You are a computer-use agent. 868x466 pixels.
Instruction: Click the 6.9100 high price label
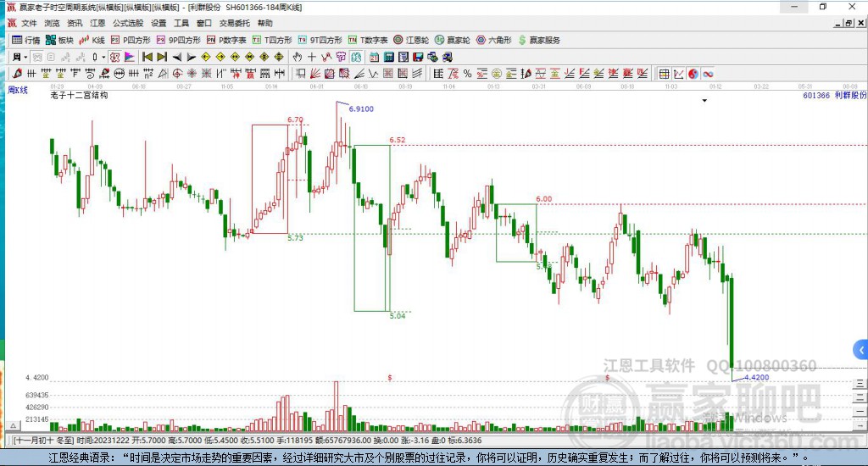361,109
